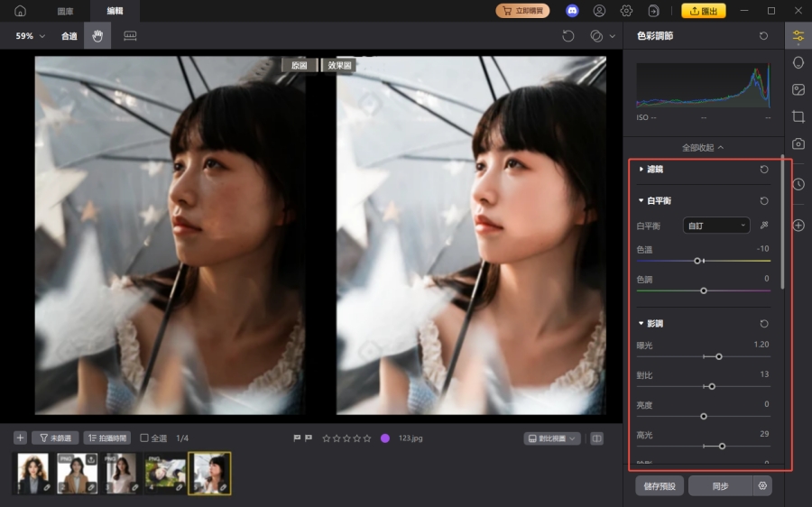This screenshot has width=812, height=507.
Task: Click the 儲存預設 button
Action: click(660, 486)
